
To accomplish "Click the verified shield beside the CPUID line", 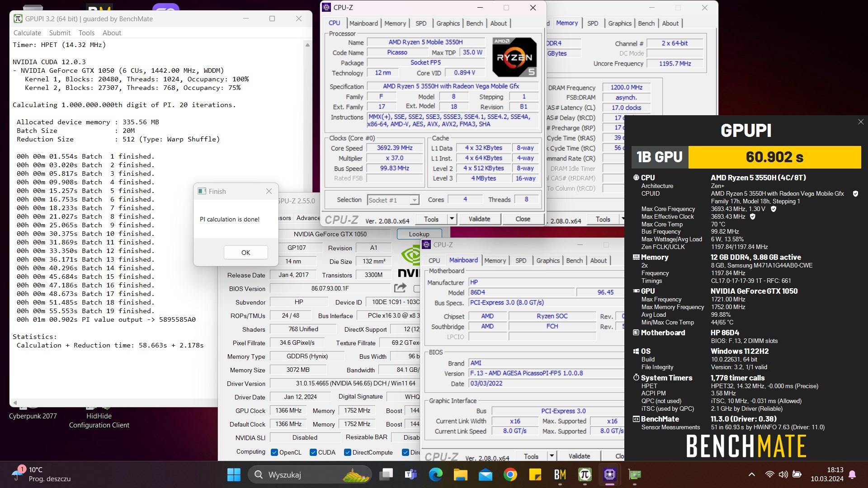I will [855, 193].
